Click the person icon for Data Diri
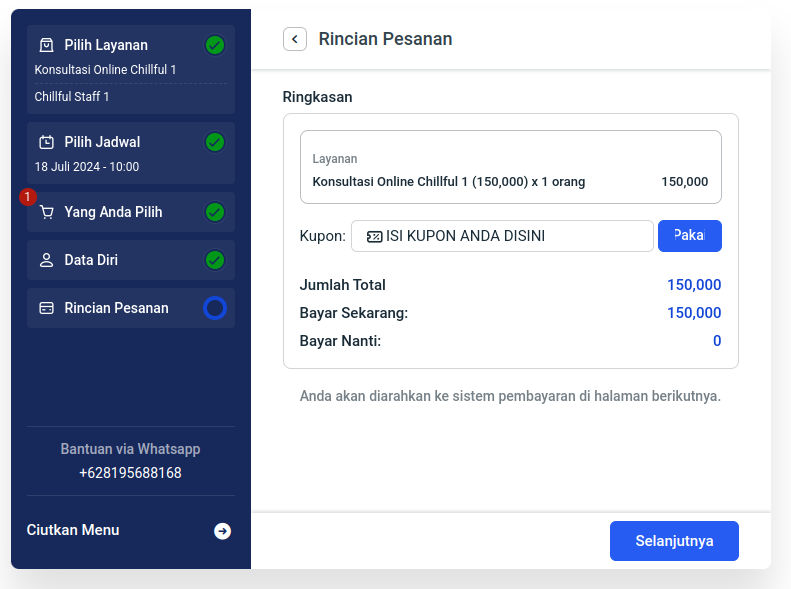 coord(46,260)
